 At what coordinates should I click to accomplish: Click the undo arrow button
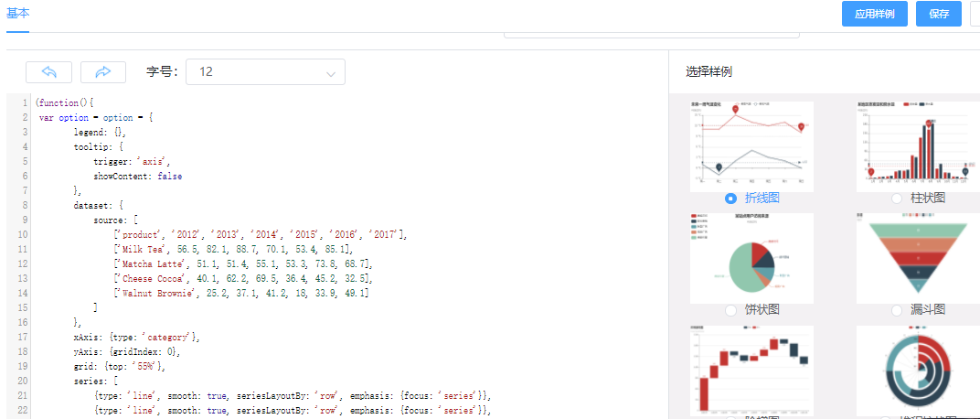(48, 72)
